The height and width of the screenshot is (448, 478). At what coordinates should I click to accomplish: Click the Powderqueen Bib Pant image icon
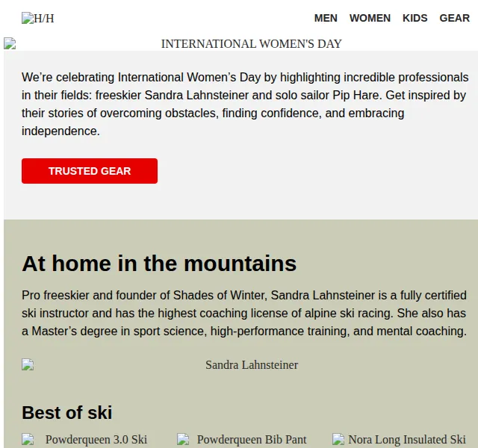(183, 440)
